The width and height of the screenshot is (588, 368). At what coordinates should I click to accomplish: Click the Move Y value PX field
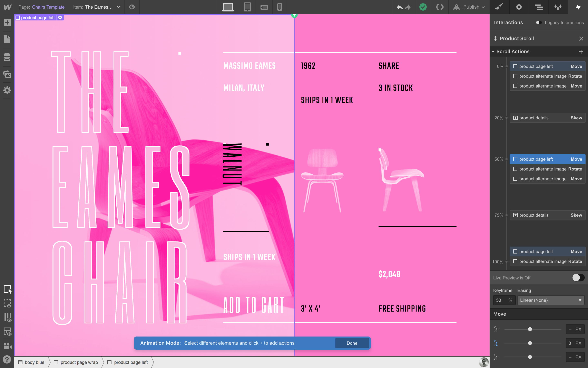pos(575,343)
